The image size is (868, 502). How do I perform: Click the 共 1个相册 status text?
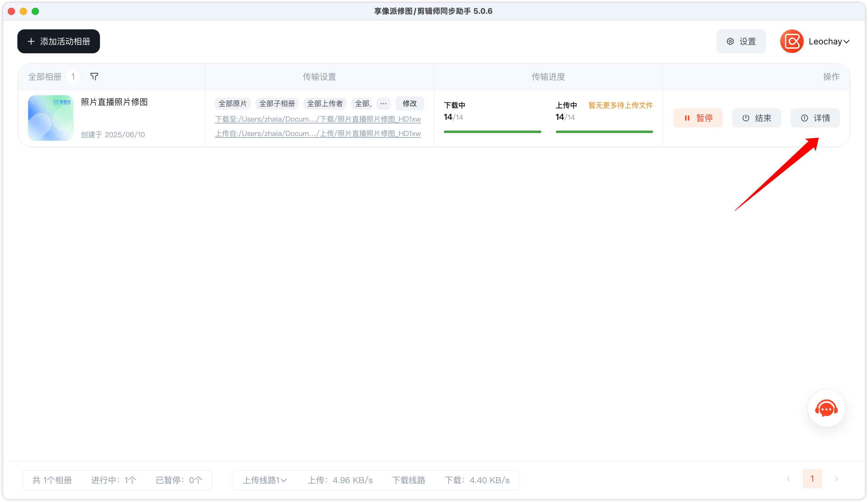[x=52, y=480]
